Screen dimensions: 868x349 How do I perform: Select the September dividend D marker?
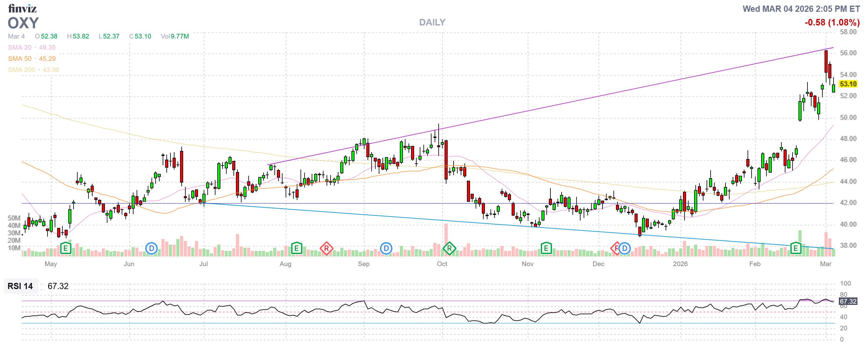tap(386, 249)
